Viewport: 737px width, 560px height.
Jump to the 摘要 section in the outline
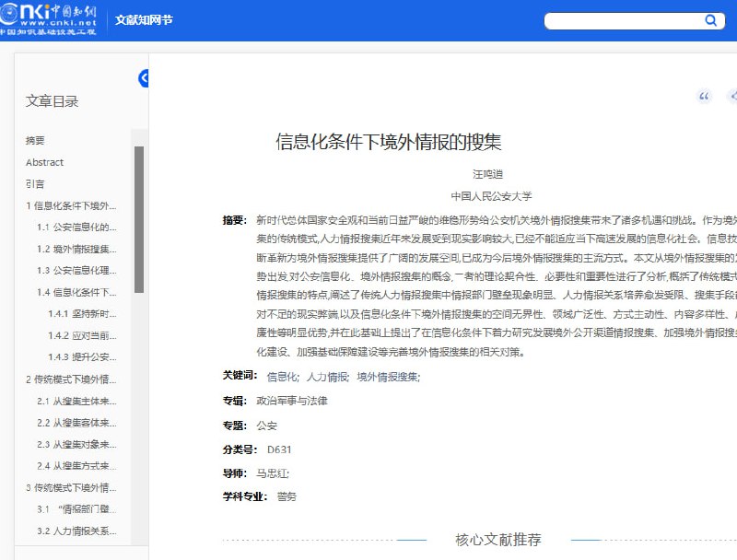coord(35,140)
